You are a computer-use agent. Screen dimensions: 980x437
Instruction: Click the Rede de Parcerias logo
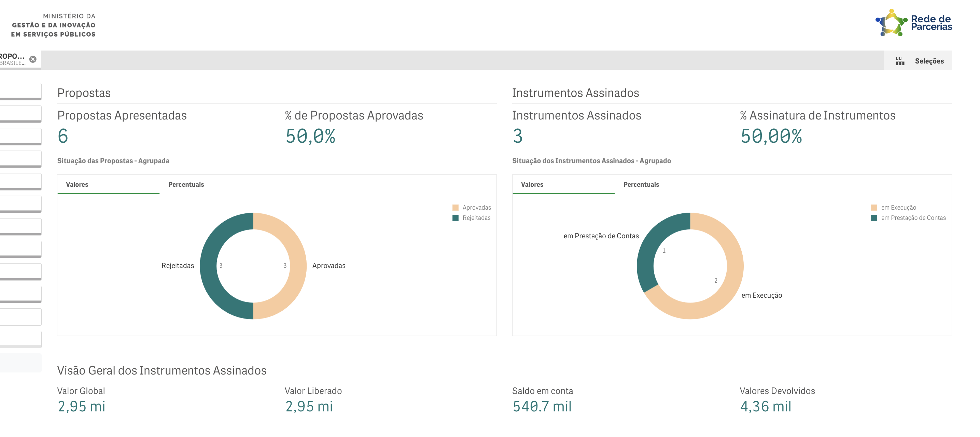[913, 23]
